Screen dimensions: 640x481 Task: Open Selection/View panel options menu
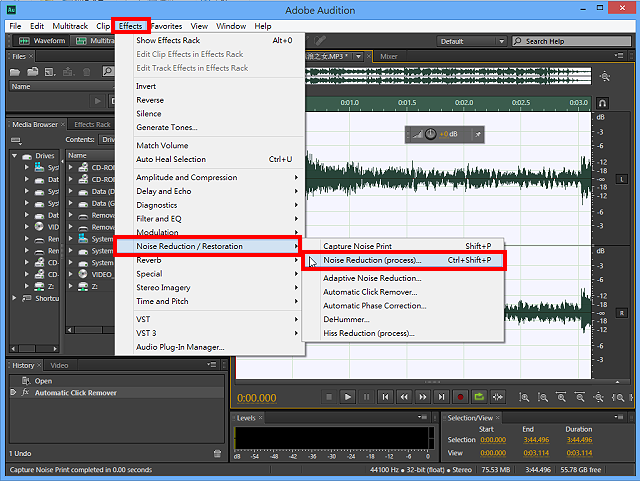(619, 418)
